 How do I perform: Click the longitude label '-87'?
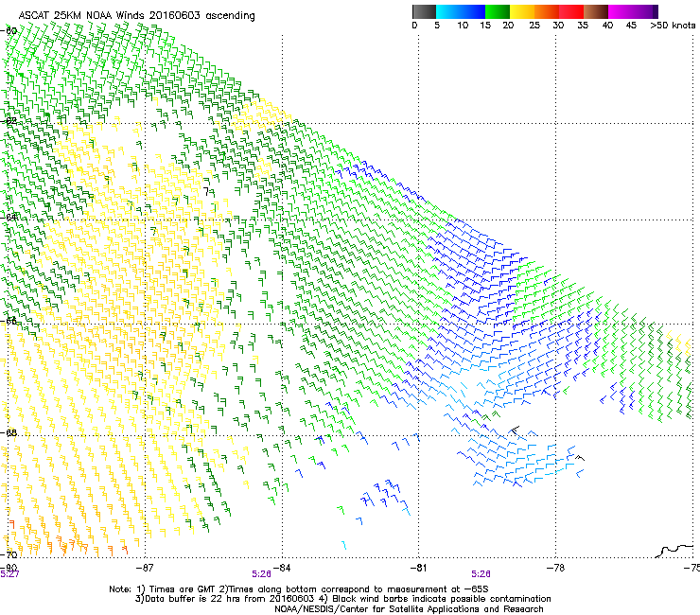(145, 568)
